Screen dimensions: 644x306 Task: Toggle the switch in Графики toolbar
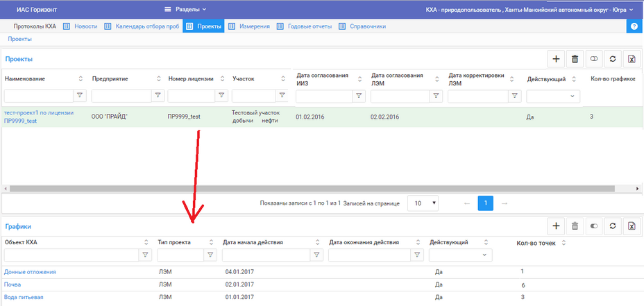594,226
